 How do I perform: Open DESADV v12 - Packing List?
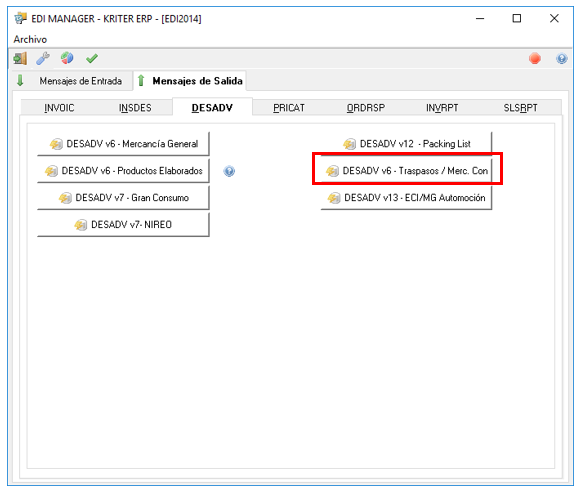(x=406, y=144)
